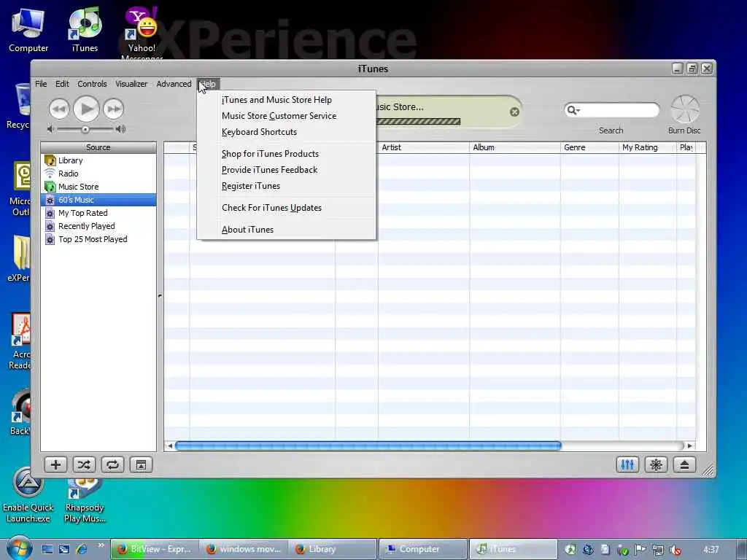Viewport: 747px width, 560px height.
Task: Toggle shuffle playback button
Action: [84, 464]
